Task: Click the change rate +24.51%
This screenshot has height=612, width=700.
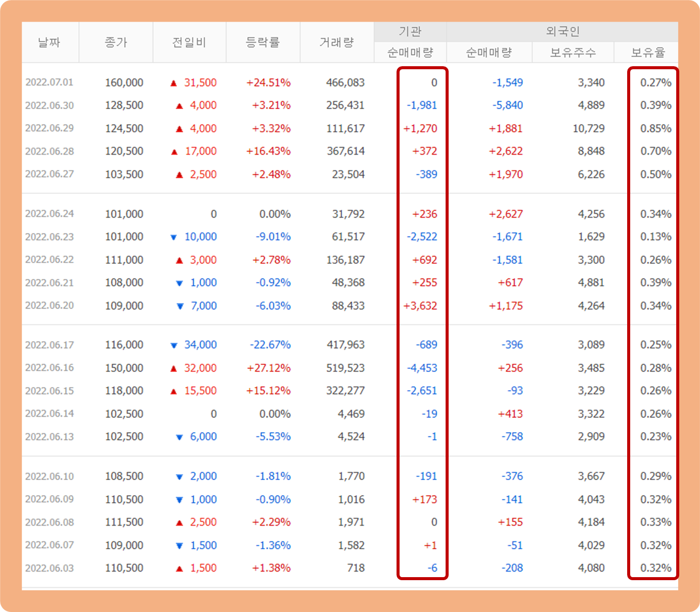Action: [268, 82]
